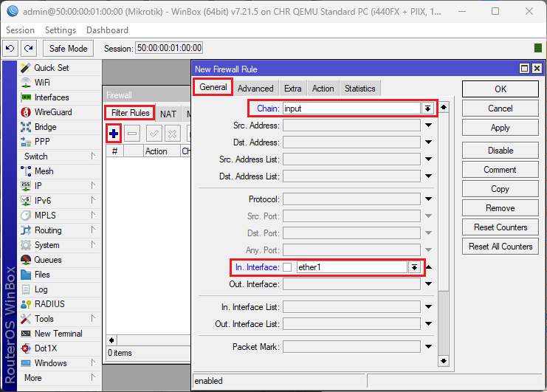Viewport: 547px width, 392px height.
Task: Open the Dashboard menu
Action: pos(108,30)
